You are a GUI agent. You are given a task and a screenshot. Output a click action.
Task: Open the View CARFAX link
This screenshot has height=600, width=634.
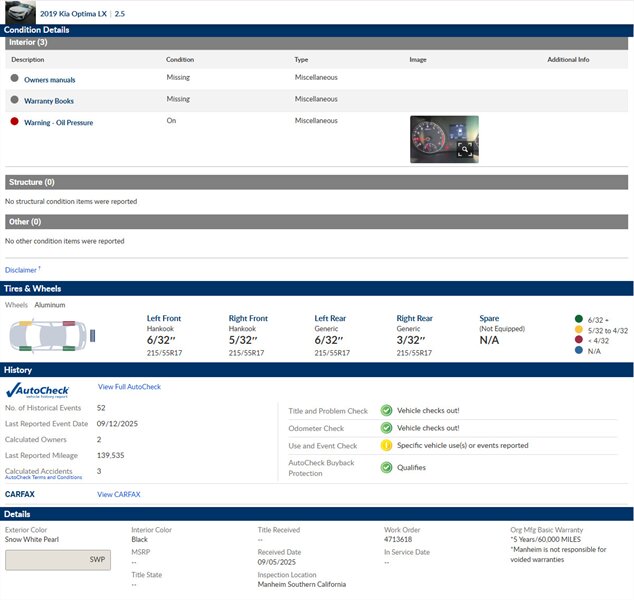coord(118,494)
